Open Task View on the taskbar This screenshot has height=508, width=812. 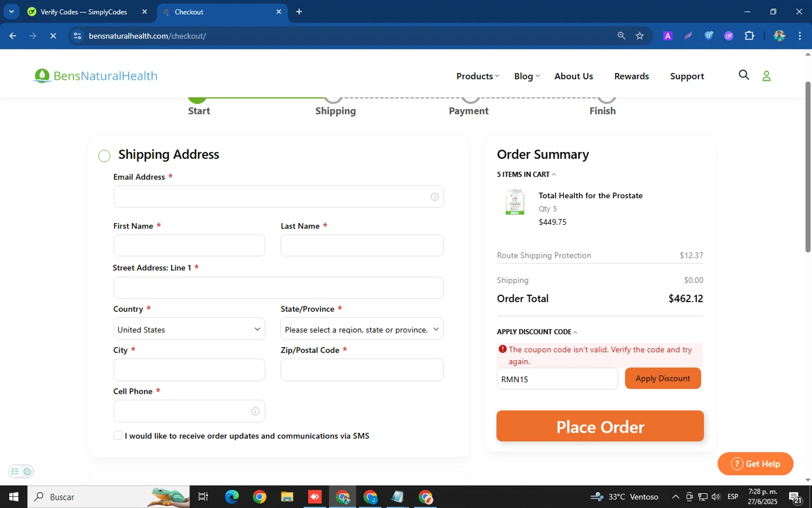[203, 497]
